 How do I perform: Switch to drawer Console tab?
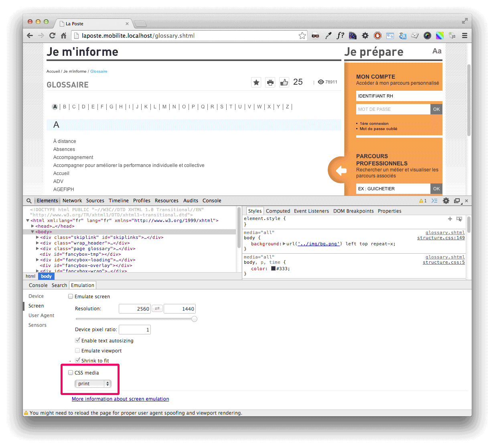coord(38,285)
